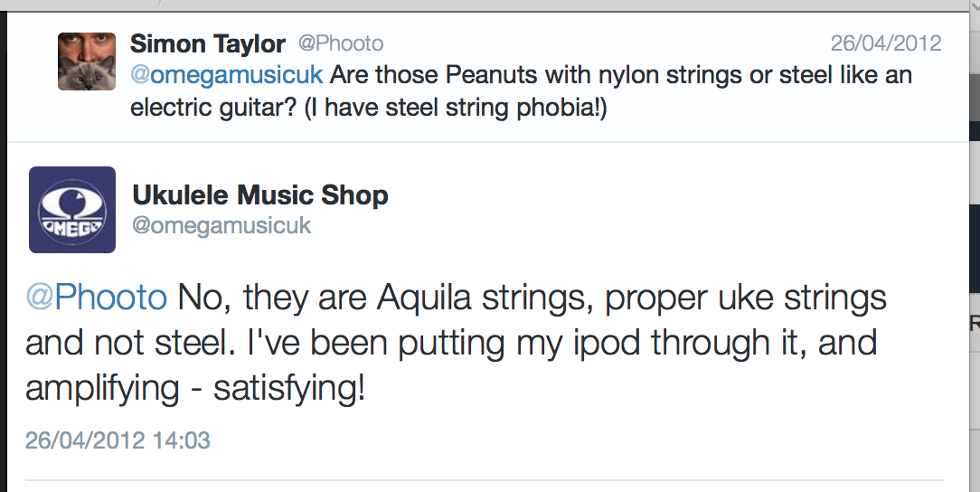Click the @Phooto mention starting the reply
The height and width of the screenshot is (492, 980).
click(x=96, y=297)
